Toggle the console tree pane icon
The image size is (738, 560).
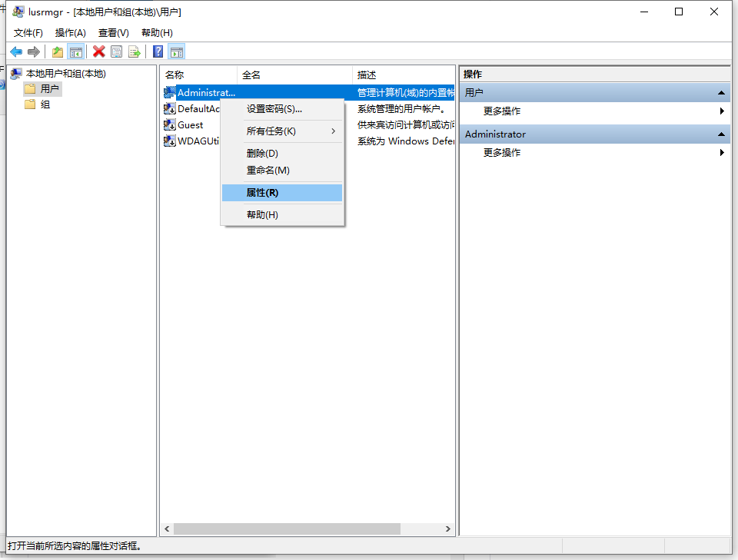(75, 51)
